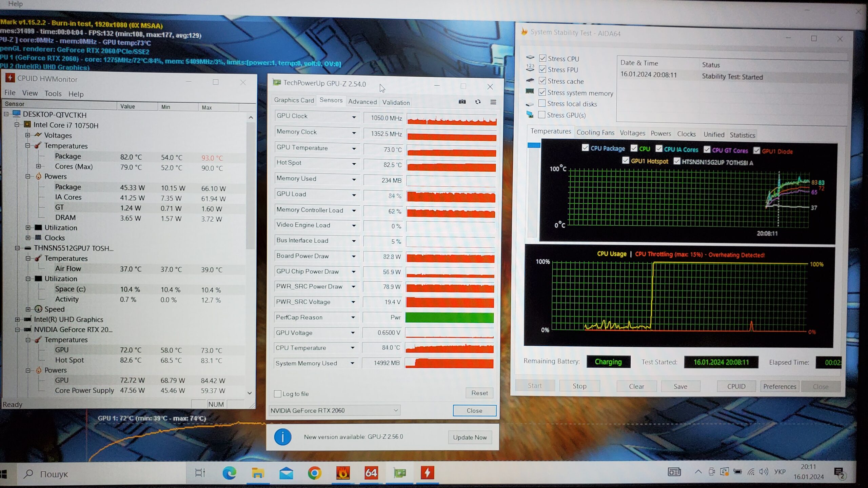Switch to Cooling Fans tab
This screenshot has width=868, height=488.
(x=595, y=133)
